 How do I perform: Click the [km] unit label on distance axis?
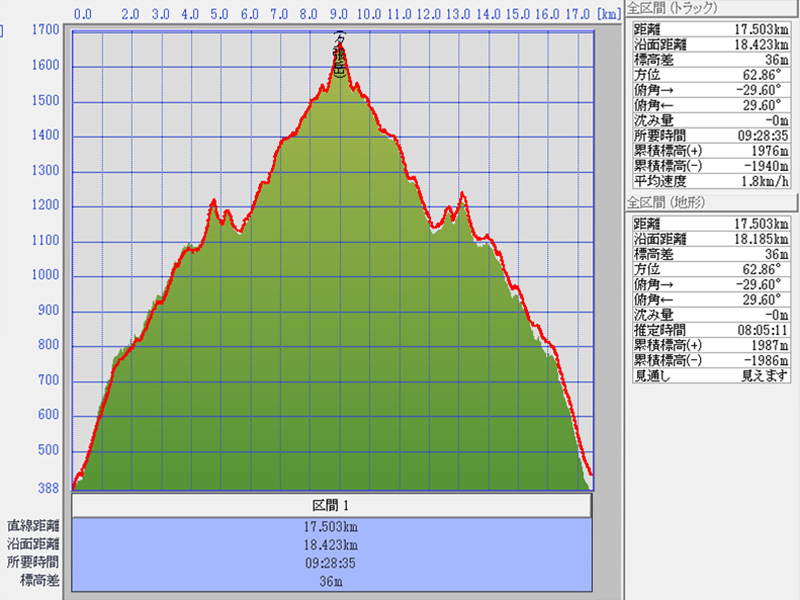(607, 15)
